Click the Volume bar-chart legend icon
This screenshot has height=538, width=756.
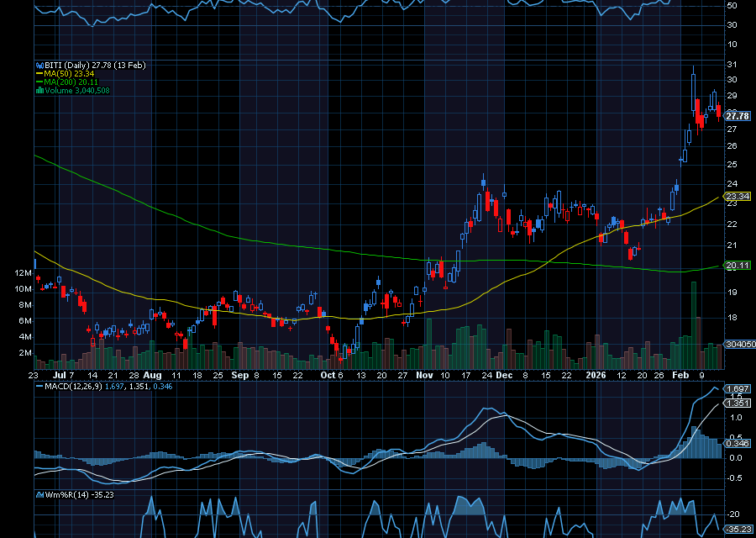pos(38,91)
